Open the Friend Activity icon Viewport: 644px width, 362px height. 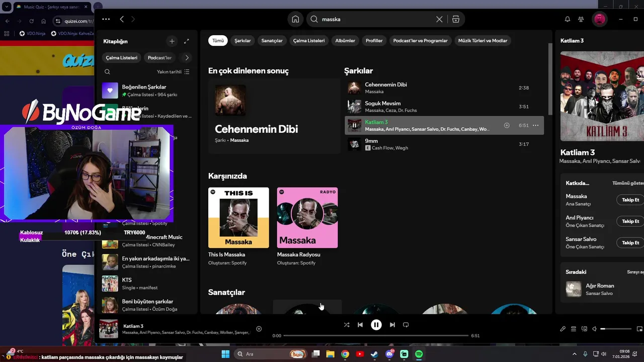pyautogui.click(x=581, y=19)
